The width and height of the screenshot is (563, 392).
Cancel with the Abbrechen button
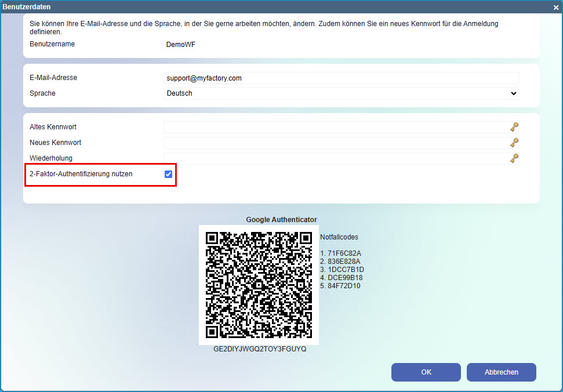coord(501,372)
